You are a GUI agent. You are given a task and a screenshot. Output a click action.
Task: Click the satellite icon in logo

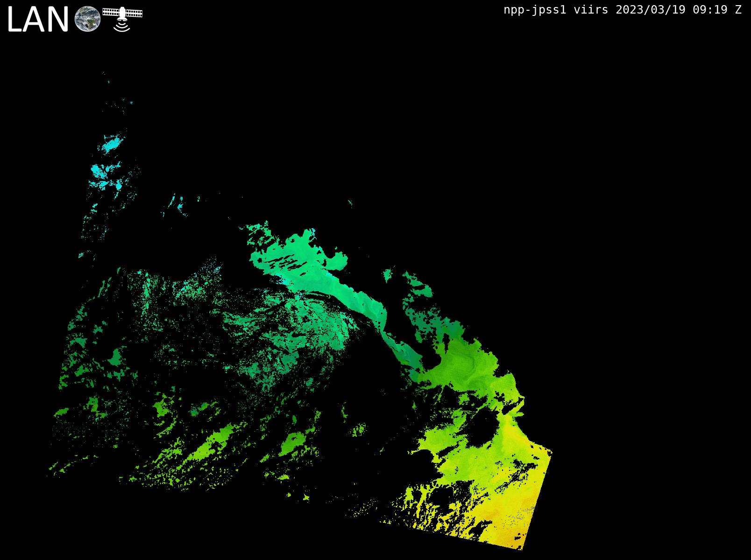122,19
